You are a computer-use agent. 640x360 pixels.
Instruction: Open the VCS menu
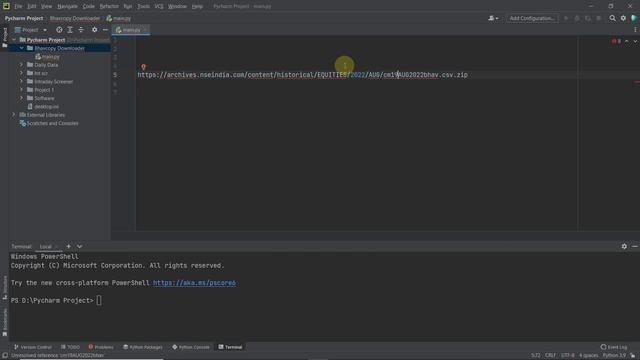point(159,7)
